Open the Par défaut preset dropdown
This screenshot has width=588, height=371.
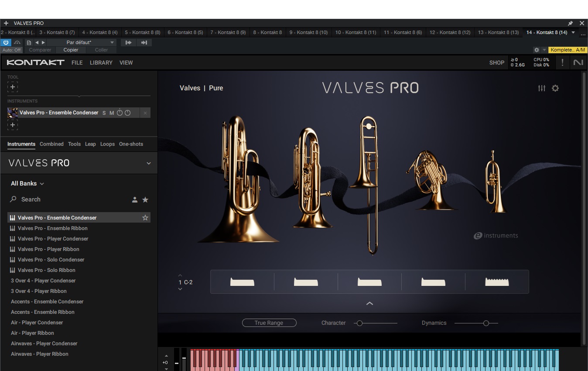point(92,42)
